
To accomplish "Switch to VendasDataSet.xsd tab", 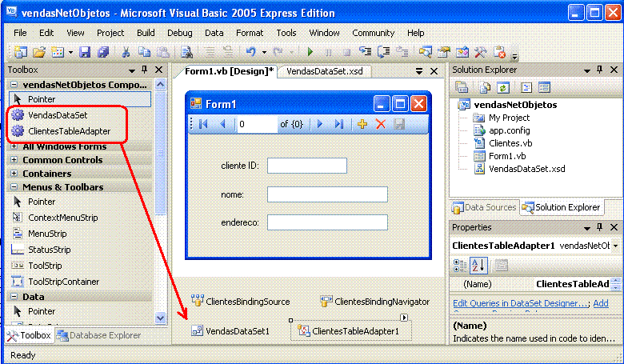I will tap(325, 72).
